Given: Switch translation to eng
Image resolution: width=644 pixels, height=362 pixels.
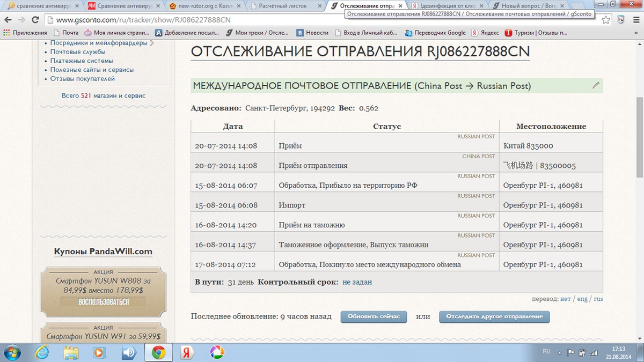Looking at the screenshot, I should point(582,299).
